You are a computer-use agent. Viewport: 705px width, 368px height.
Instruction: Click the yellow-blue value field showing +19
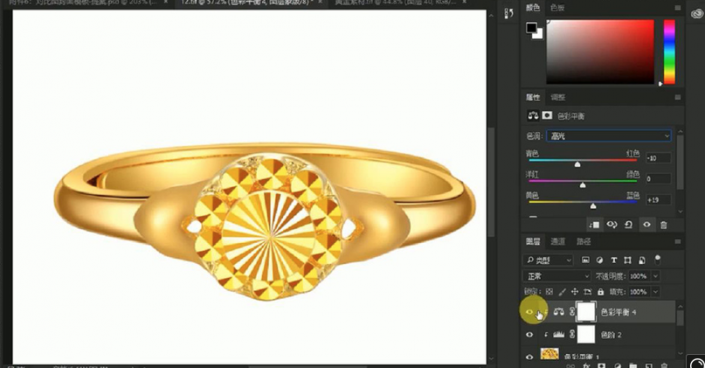point(658,200)
